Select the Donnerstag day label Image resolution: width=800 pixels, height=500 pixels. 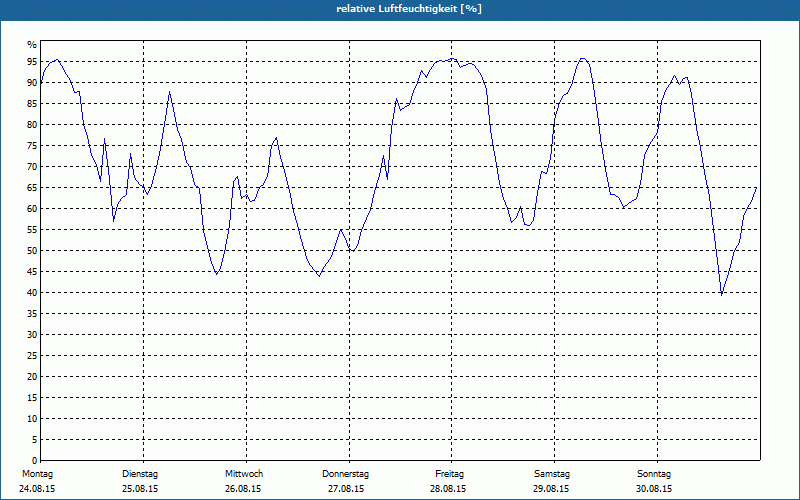[345, 474]
